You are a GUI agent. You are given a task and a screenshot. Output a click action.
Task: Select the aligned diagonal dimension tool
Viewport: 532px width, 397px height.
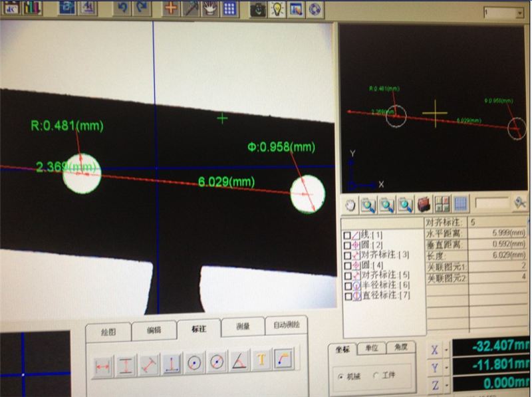148,365
